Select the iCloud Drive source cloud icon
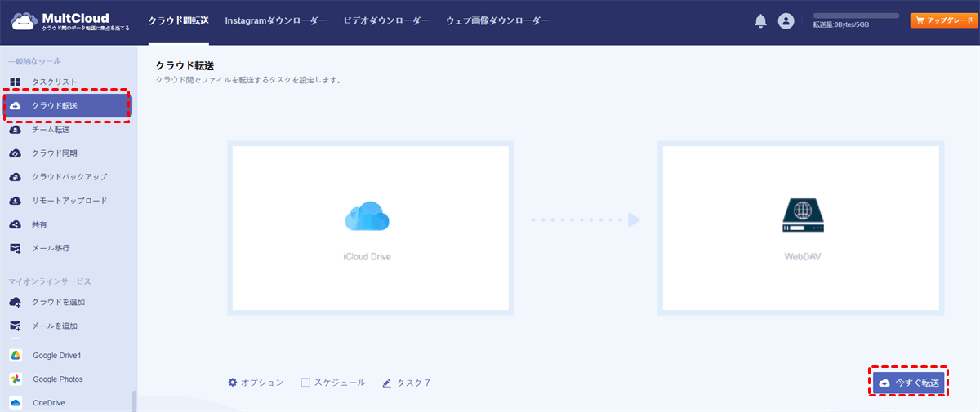Viewport: 980px width, 412px height. click(x=367, y=217)
